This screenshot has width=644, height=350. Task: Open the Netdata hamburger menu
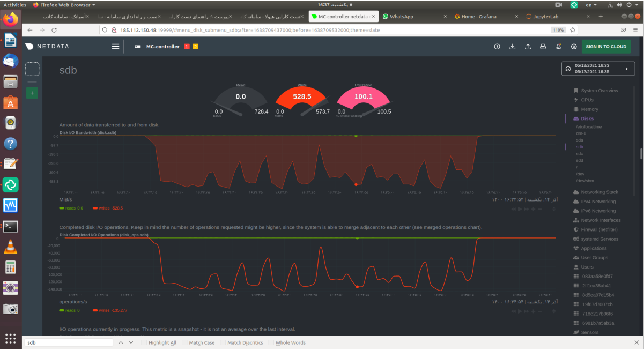tap(115, 47)
